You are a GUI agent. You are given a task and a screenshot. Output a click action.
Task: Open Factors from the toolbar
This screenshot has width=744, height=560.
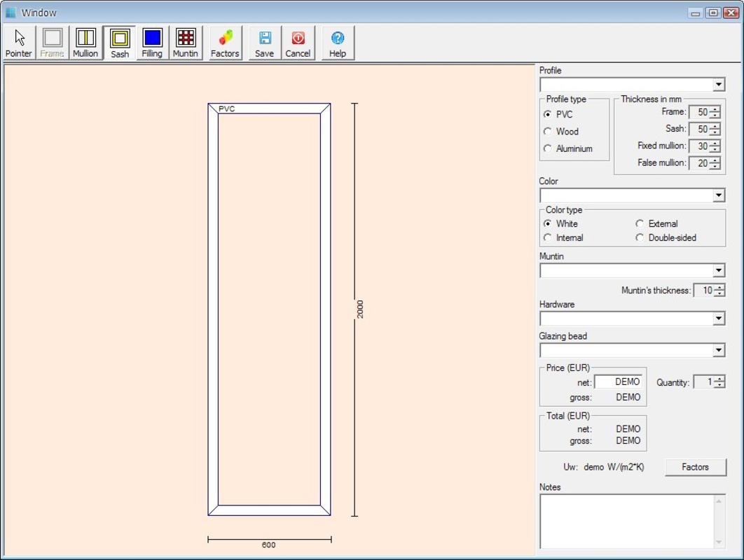(x=225, y=43)
